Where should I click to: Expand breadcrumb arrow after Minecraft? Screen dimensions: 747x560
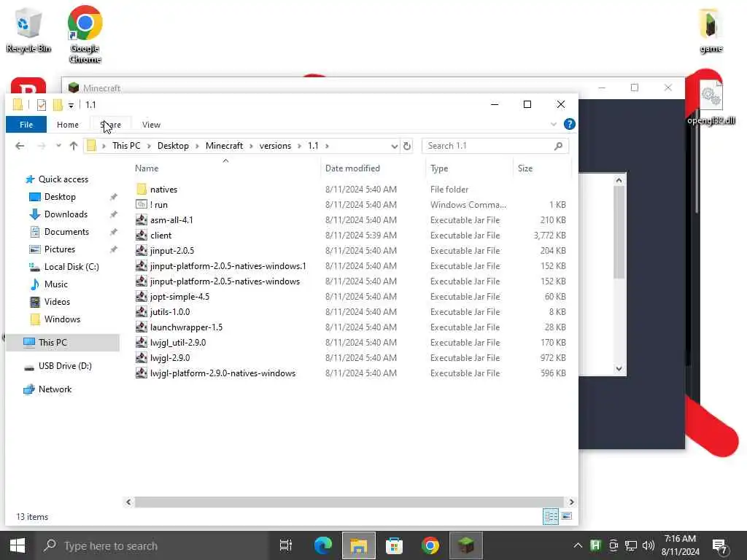point(251,146)
